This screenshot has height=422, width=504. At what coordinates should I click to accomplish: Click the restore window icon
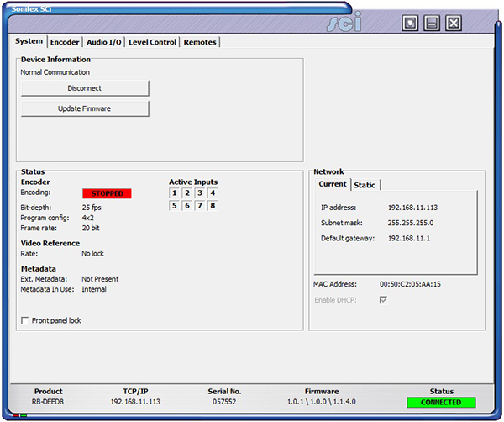click(x=410, y=24)
